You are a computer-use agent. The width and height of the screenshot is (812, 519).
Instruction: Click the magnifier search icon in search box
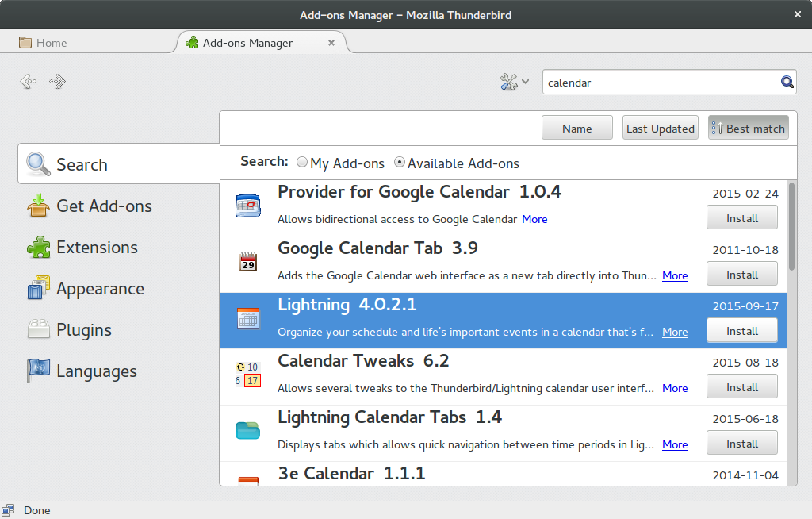coord(787,82)
